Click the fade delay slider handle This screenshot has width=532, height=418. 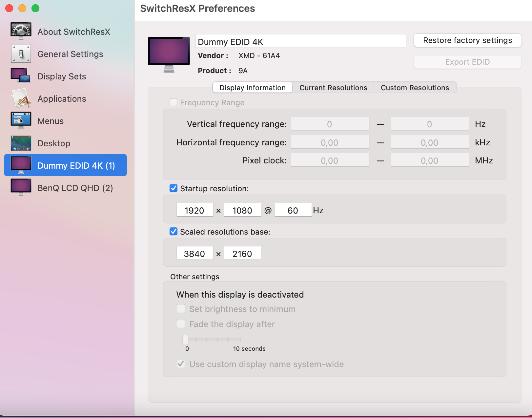[x=185, y=339]
